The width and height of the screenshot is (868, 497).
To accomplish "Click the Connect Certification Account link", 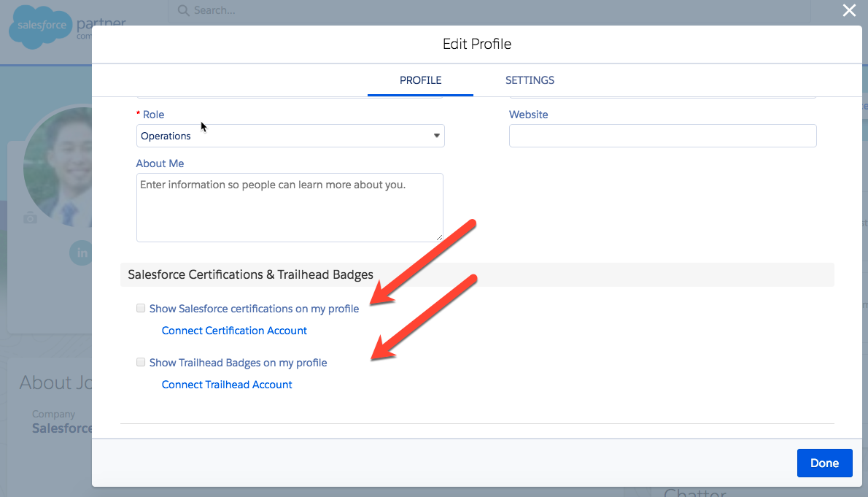I will coord(234,331).
